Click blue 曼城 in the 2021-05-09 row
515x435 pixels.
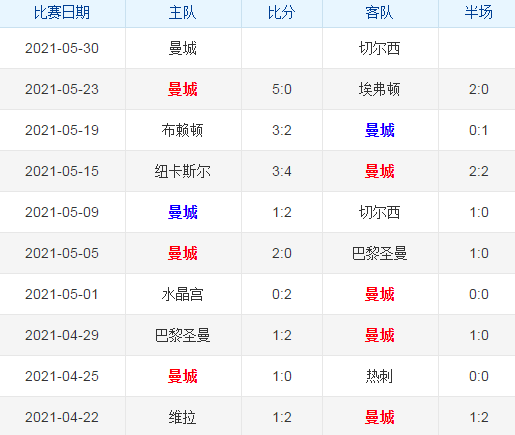tap(182, 212)
